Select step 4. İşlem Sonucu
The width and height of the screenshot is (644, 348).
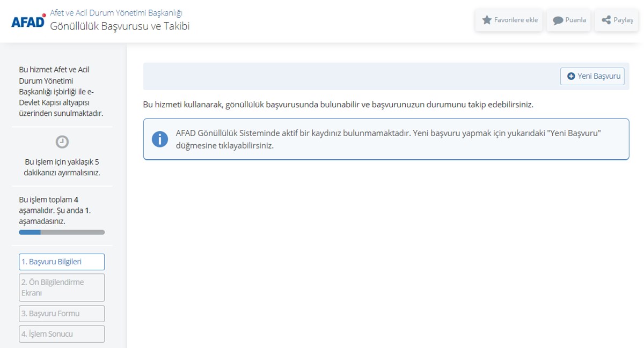(x=62, y=334)
